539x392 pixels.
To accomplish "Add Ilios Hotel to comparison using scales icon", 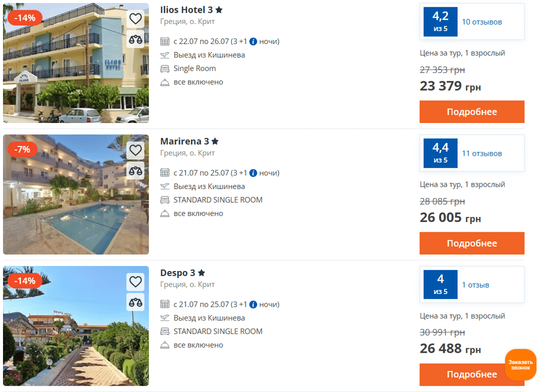I will (x=135, y=39).
